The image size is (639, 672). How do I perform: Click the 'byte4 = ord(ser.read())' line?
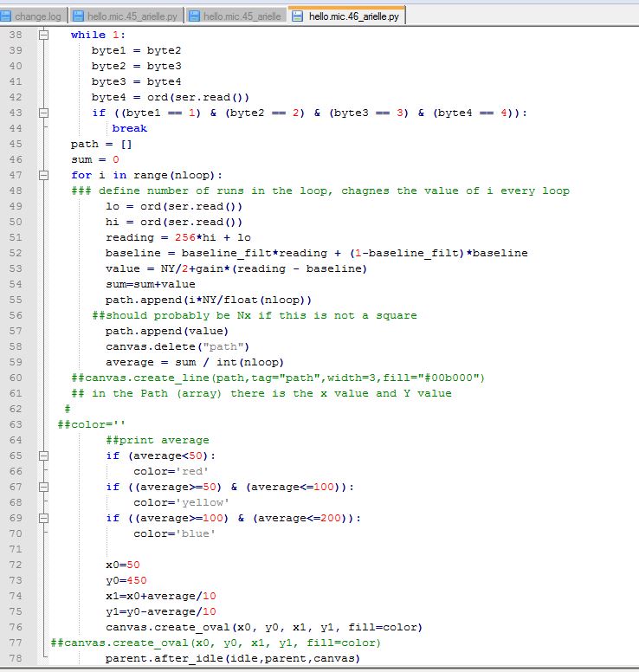tap(171, 97)
